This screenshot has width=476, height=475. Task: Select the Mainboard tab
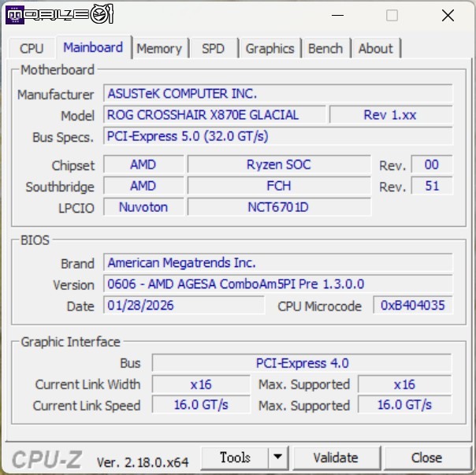click(94, 47)
